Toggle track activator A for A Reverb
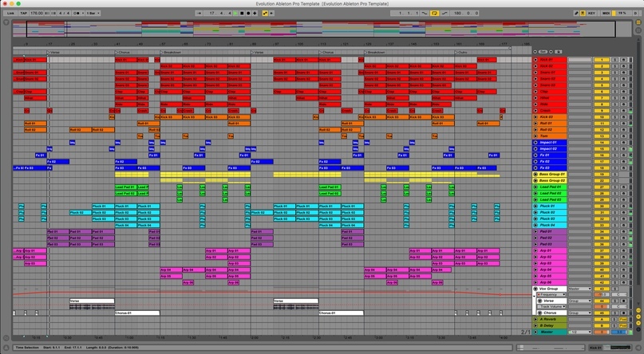Viewport: 644px width, 354px height. [x=601, y=319]
